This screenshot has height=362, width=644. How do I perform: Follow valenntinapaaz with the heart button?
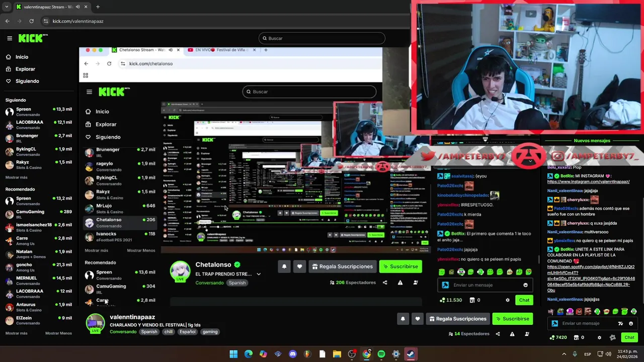point(417,319)
